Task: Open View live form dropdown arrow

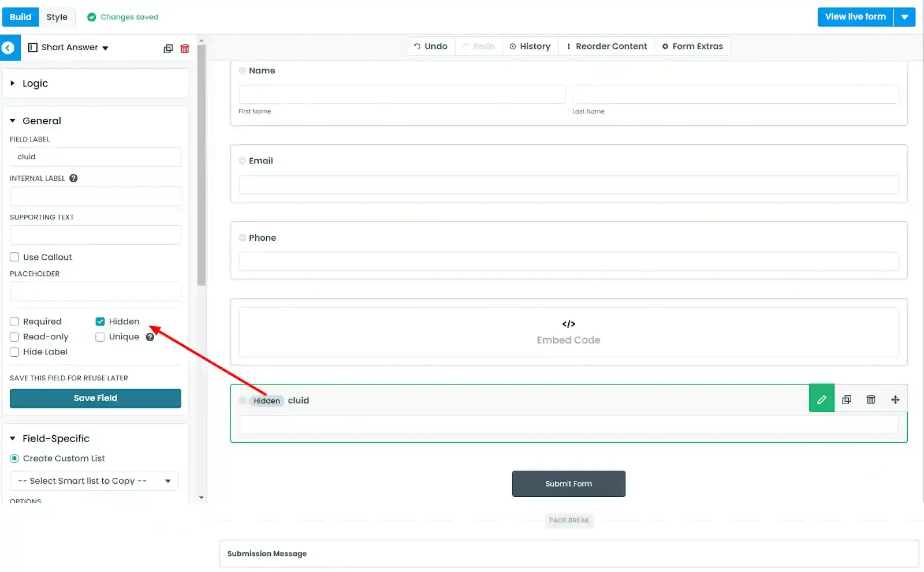Action: pos(905,17)
